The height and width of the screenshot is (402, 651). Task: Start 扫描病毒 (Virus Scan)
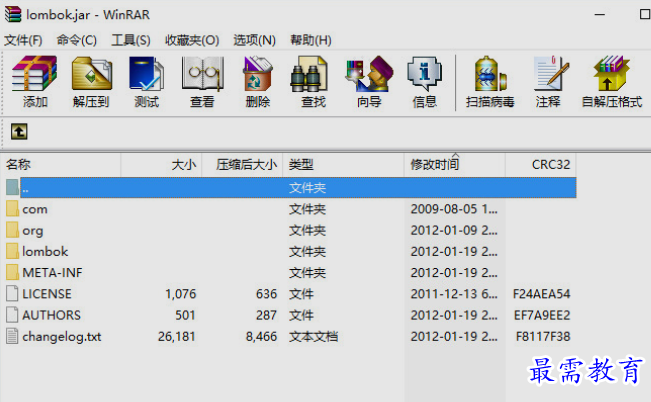click(x=490, y=74)
